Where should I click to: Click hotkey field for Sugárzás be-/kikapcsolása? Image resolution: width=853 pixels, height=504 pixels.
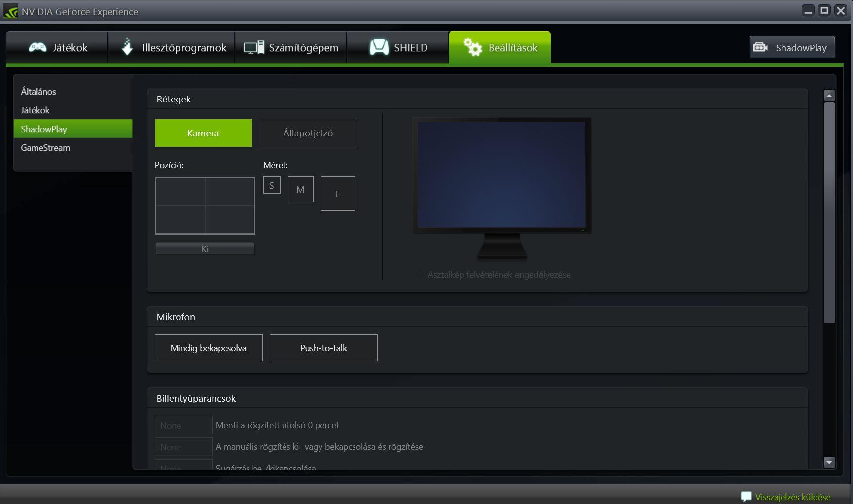(183, 465)
